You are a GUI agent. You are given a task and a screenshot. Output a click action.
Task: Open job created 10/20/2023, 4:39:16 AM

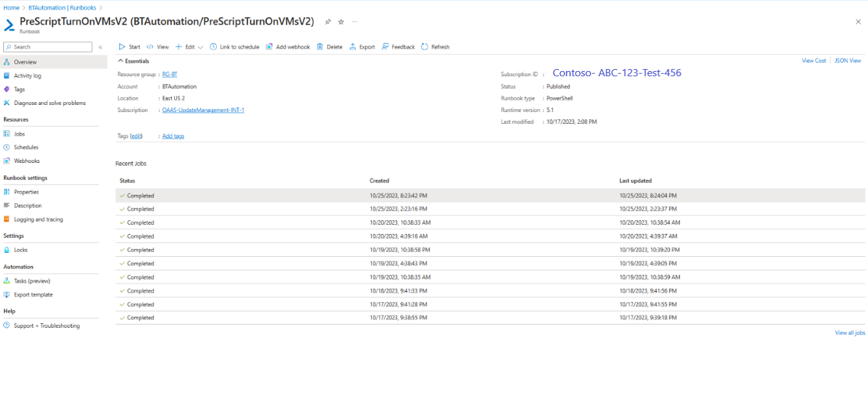click(490, 237)
